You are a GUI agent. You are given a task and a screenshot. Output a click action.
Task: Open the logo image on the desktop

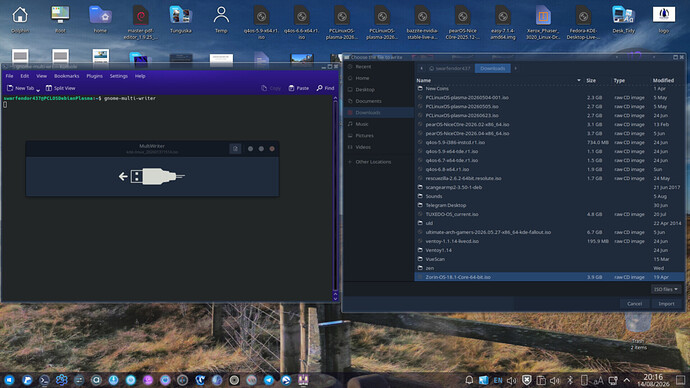point(664,19)
